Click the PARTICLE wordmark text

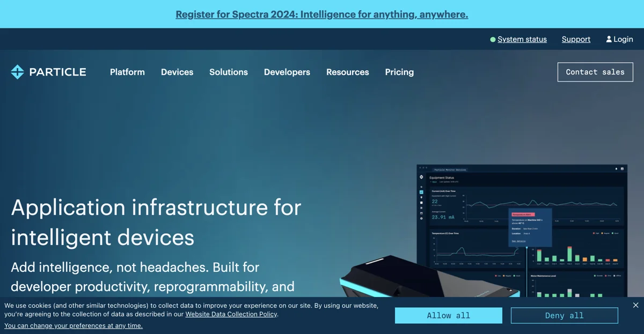point(58,72)
